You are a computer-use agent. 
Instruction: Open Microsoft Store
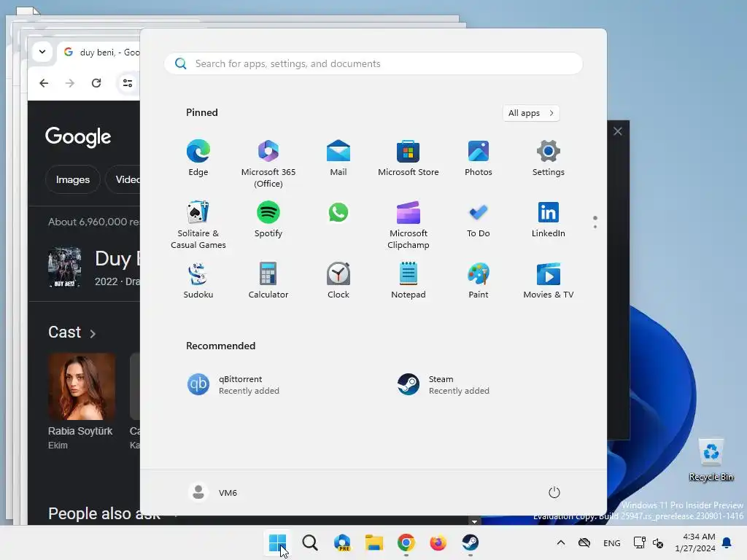coord(409,158)
